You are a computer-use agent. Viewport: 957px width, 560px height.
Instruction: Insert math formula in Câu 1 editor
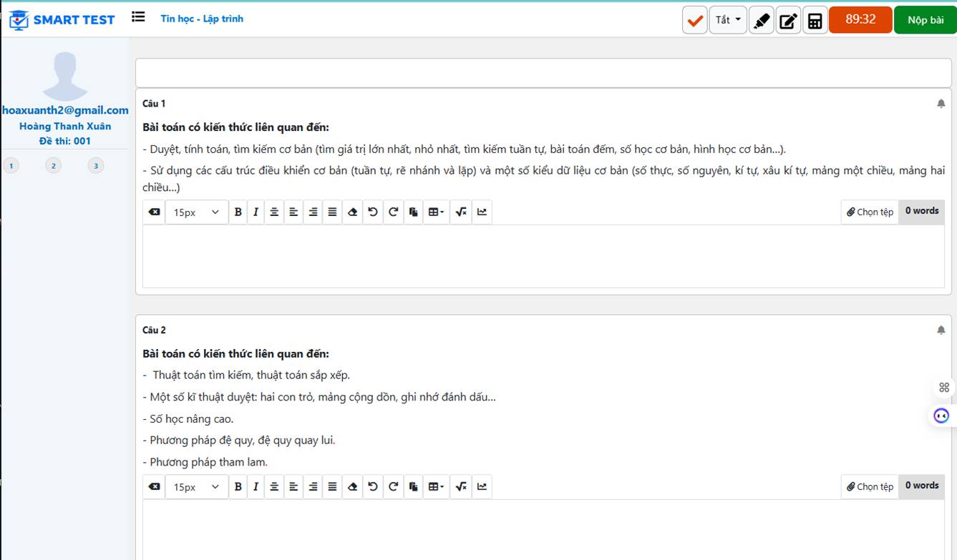(x=461, y=212)
